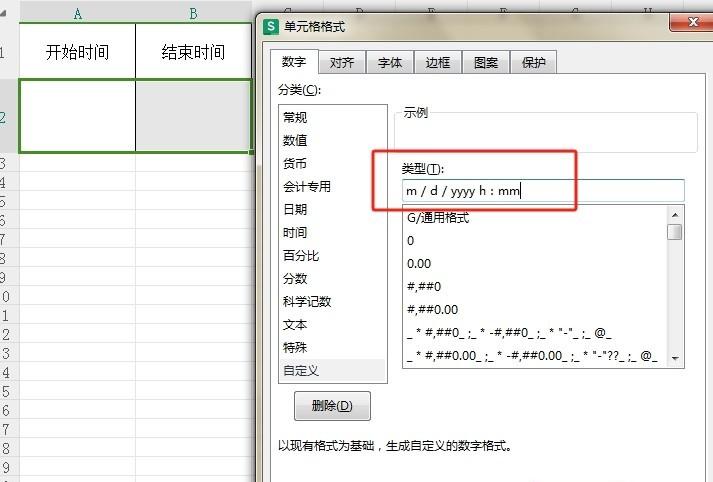Viewport: 713px width, 482px height.
Task: Select the 0.00 format in type list
Action: (535, 264)
